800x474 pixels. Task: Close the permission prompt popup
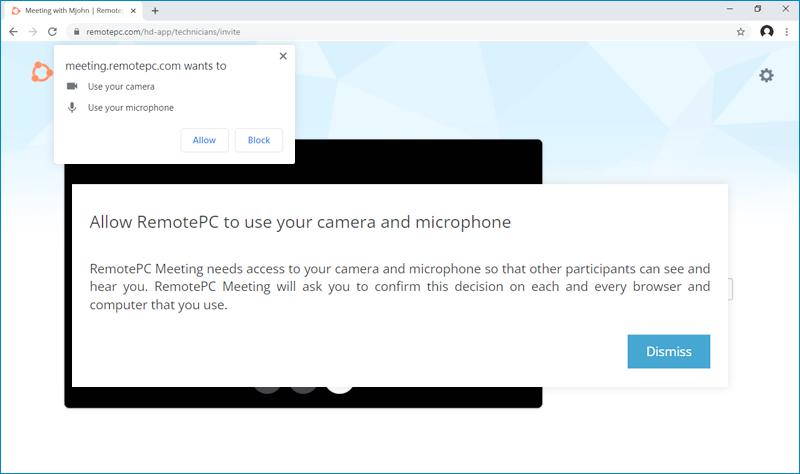click(283, 56)
